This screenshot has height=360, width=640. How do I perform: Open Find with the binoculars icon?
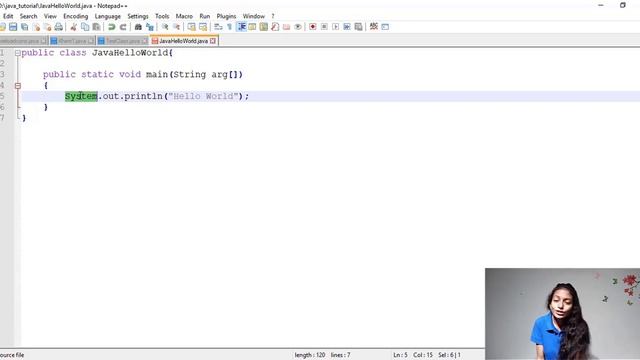pyautogui.click(x=138, y=27)
